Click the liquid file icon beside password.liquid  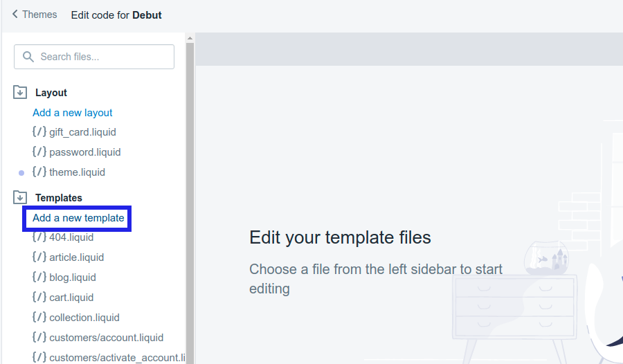click(39, 152)
